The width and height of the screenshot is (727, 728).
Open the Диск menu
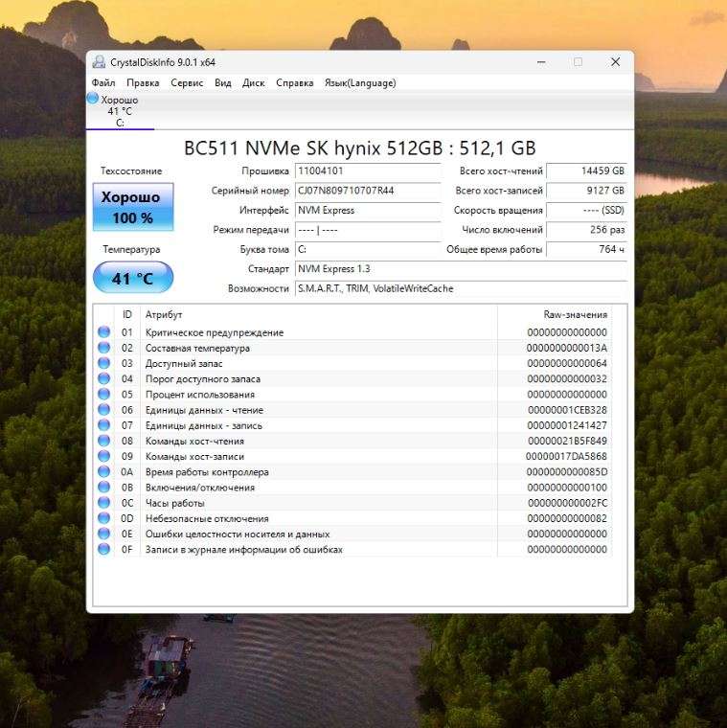click(x=254, y=83)
